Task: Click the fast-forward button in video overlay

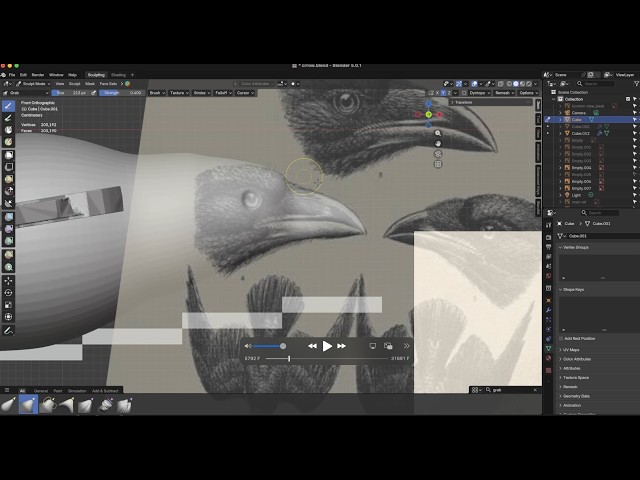Action: coord(342,346)
